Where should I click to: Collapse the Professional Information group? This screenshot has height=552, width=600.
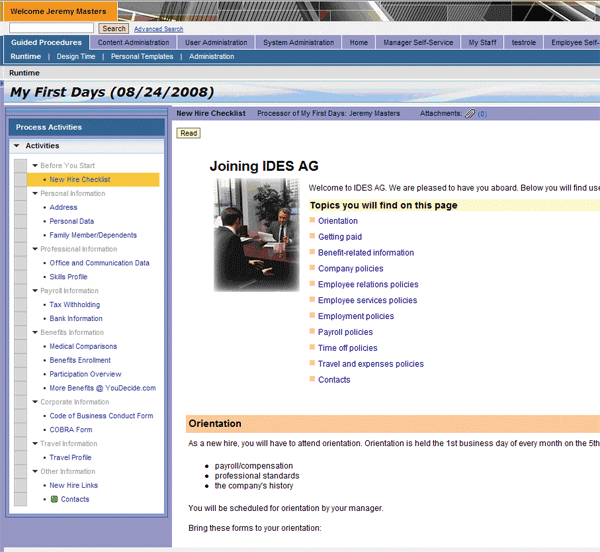35,249
